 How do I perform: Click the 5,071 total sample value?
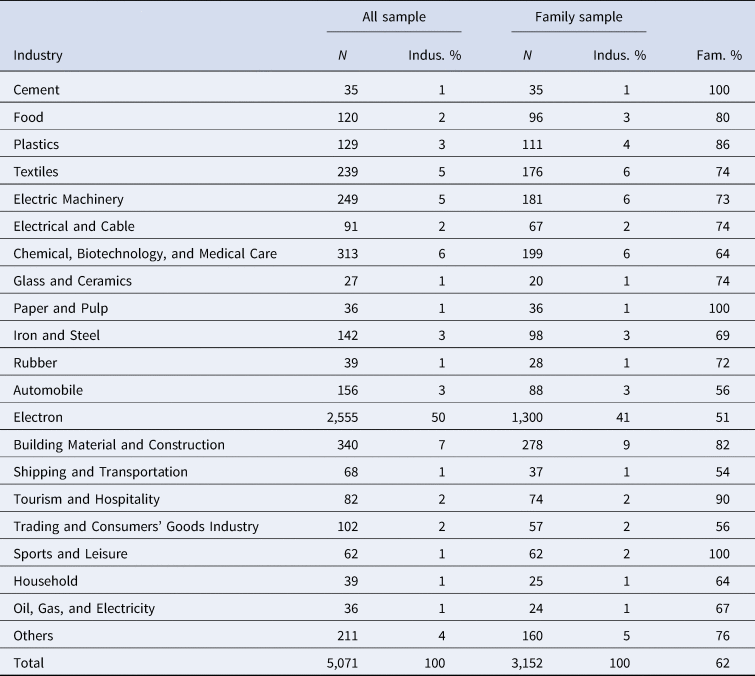(342, 663)
